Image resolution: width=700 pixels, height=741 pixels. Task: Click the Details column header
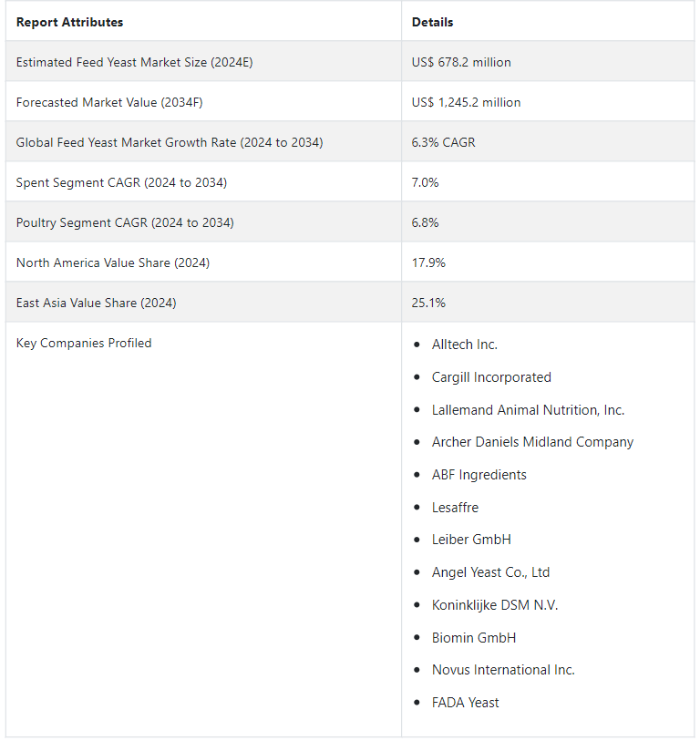pos(432,22)
